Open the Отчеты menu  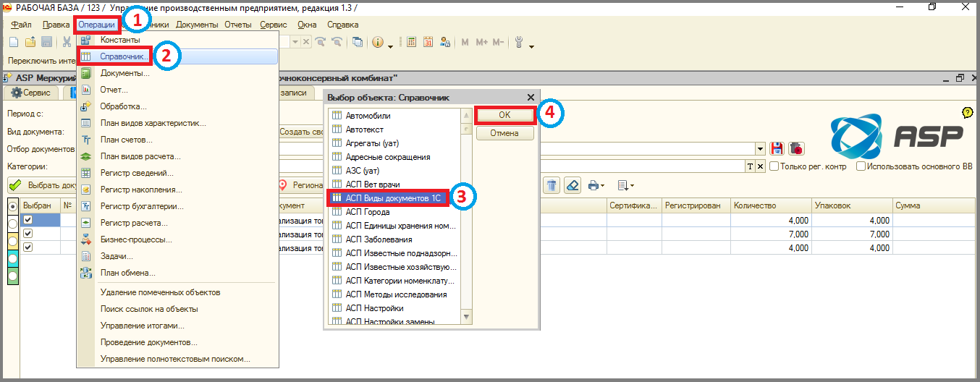pos(238,25)
